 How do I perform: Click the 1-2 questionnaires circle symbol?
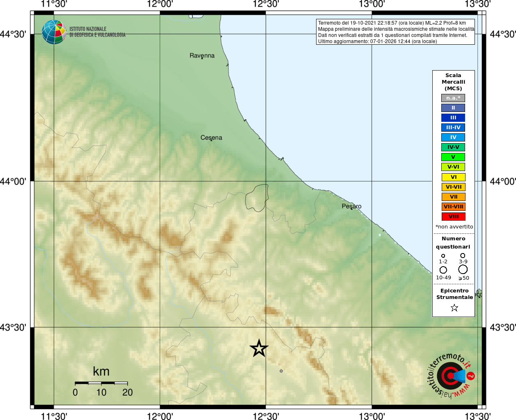(x=443, y=256)
